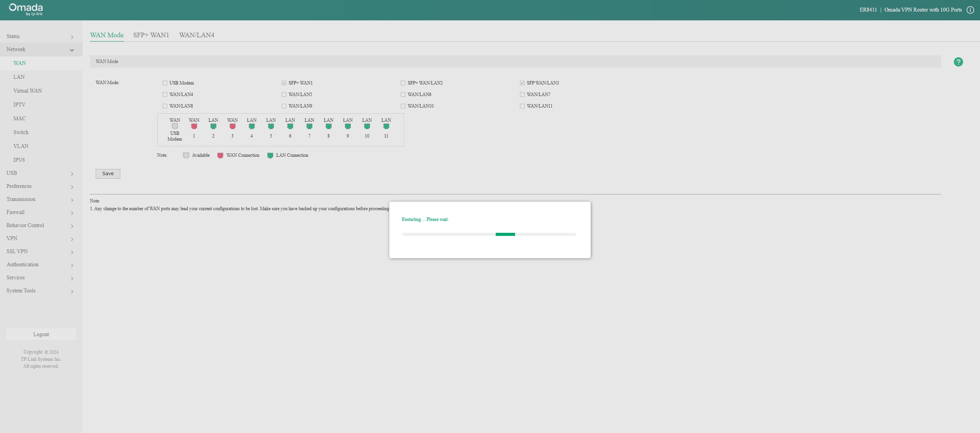Viewport: 980px width, 433px height.
Task: Click the info icon in header
Action: point(970,10)
